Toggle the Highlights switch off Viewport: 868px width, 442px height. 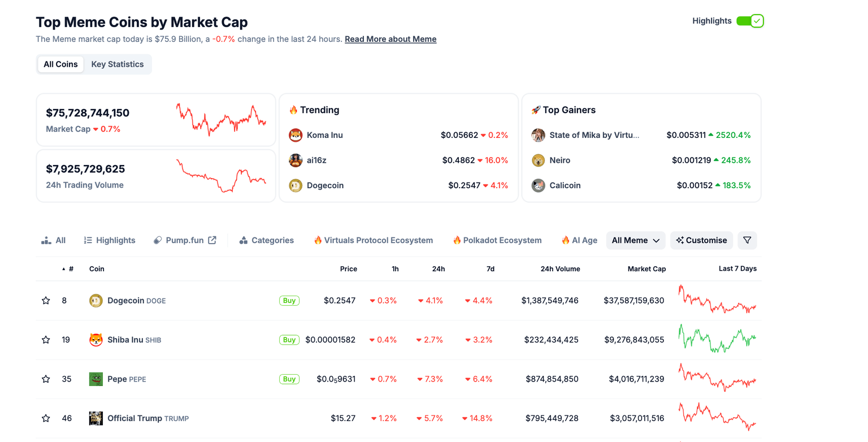pos(750,21)
